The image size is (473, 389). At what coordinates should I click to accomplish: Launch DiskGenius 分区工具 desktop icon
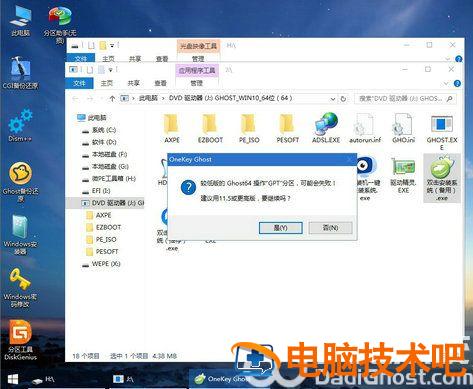click(20, 340)
